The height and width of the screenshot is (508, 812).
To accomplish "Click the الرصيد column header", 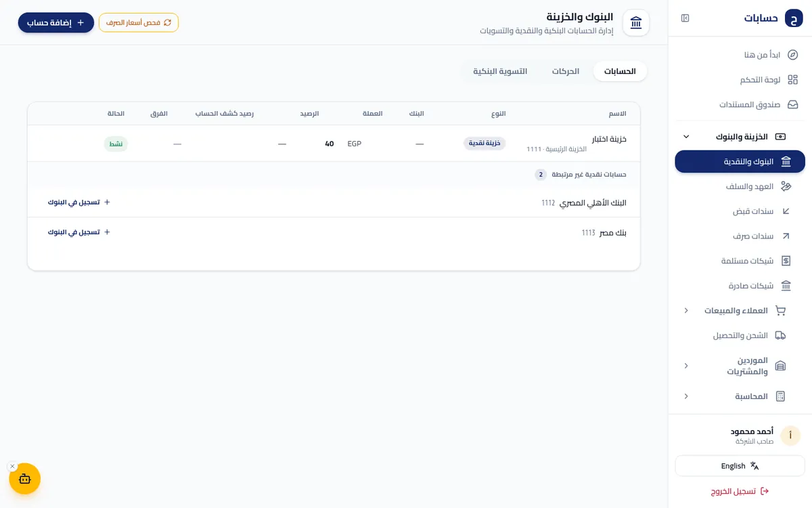I will coord(310,114).
